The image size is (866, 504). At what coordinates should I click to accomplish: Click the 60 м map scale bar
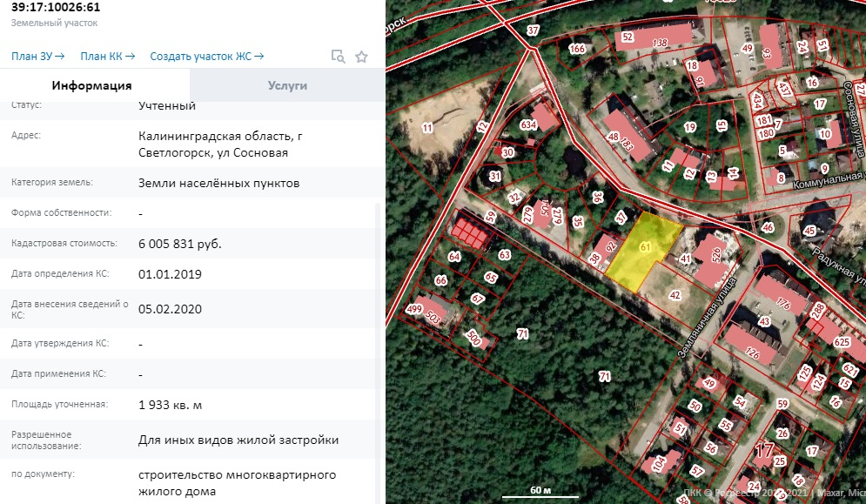[540, 492]
